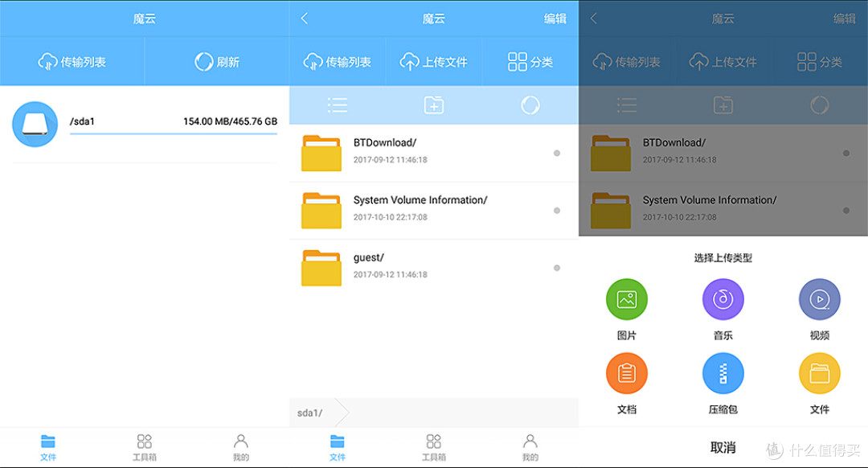Tap 我的 tab in middle screen
The image size is (868, 468).
(530, 448)
